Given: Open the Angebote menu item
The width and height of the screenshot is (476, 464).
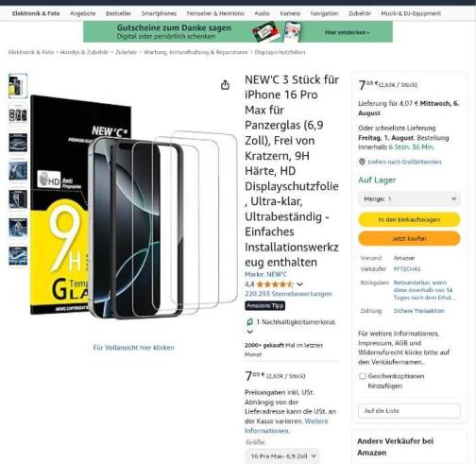Looking at the screenshot, I should click(82, 13).
